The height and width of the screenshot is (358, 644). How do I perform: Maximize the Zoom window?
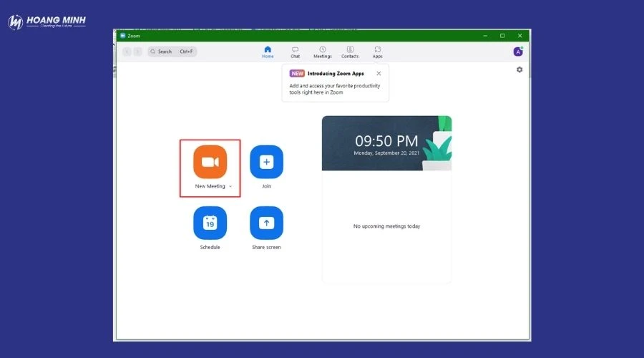[x=502, y=36]
